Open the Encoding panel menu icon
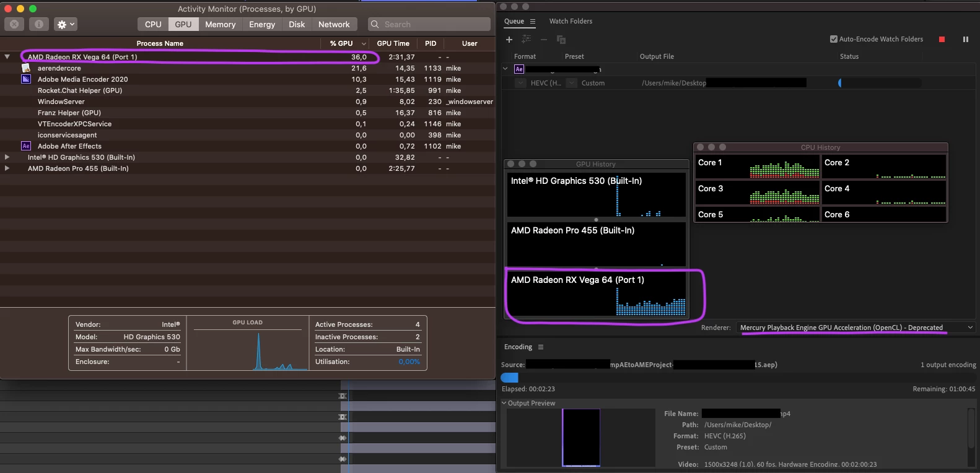The width and height of the screenshot is (980, 473). click(x=541, y=347)
